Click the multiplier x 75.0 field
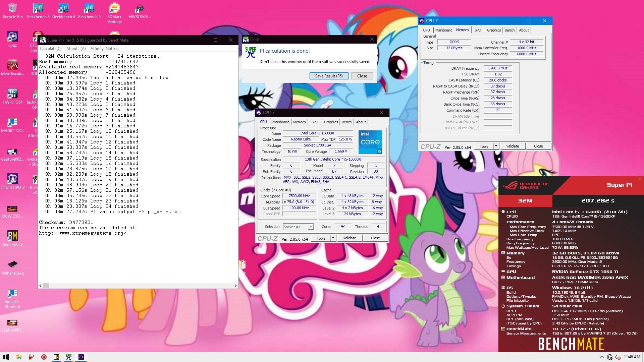This screenshot has height=362, width=644. point(299,202)
